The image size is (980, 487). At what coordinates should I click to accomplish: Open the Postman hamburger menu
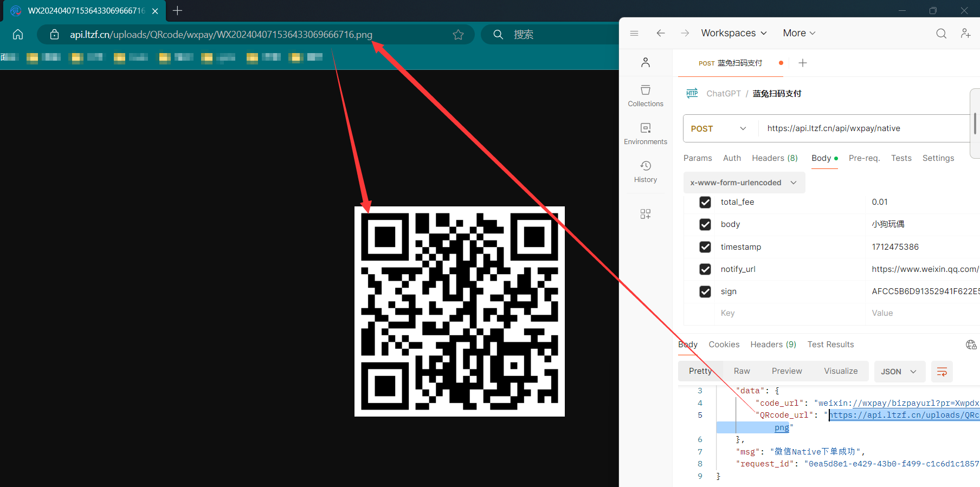pos(634,33)
